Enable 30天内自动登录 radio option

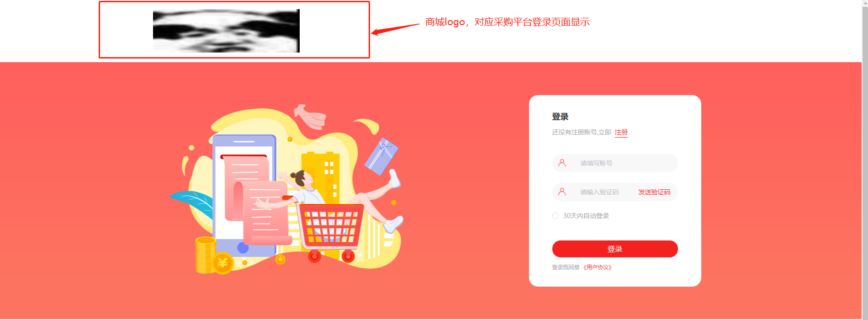pyautogui.click(x=556, y=216)
